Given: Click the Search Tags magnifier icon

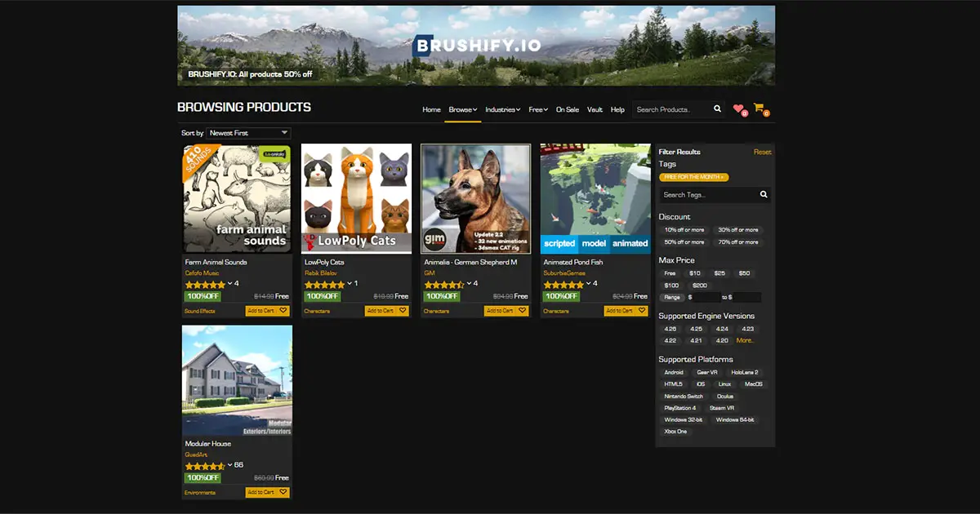Looking at the screenshot, I should 764,195.
